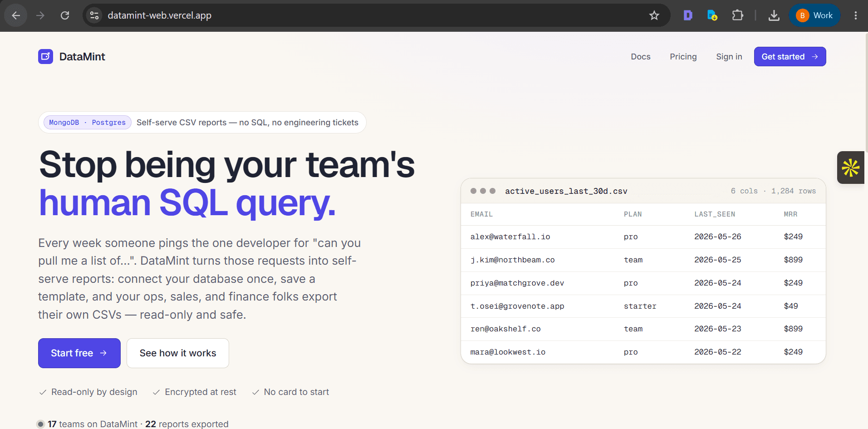Image resolution: width=868 pixels, height=429 pixels.
Task: Click the Get started button
Action: tap(790, 57)
